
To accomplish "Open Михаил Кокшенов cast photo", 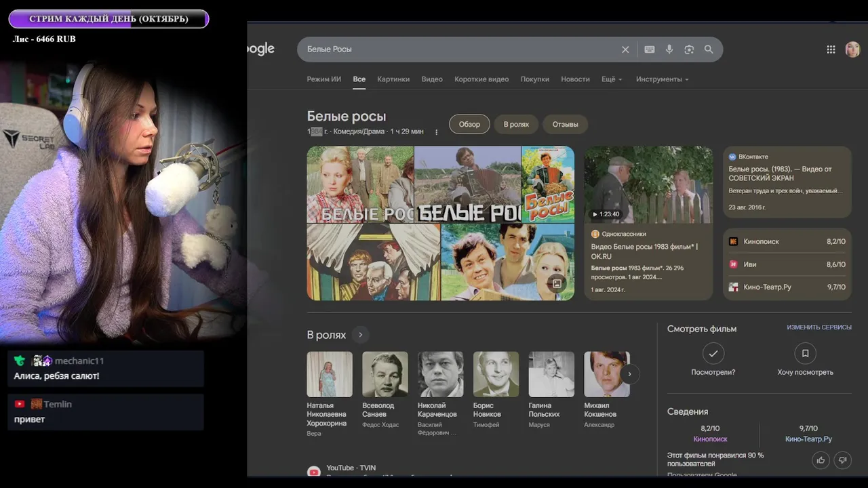I will point(607,374).
